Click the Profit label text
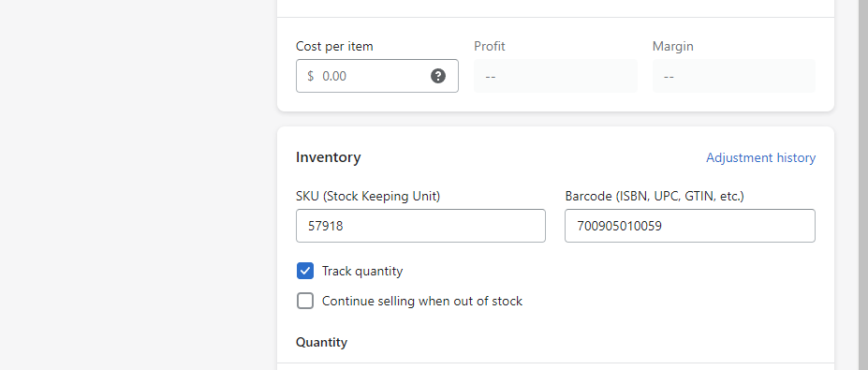 (490, 47)
